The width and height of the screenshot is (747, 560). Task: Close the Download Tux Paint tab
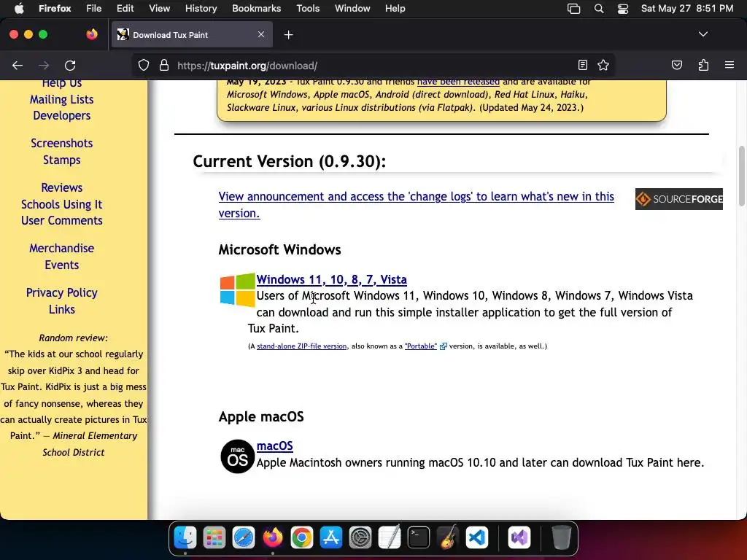[x=261, y=34]
